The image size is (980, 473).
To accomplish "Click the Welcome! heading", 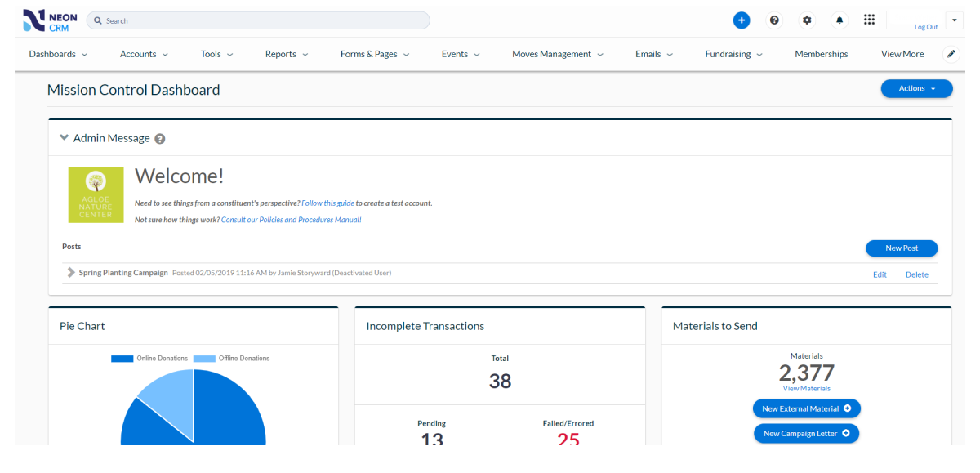I will point(179,176).
